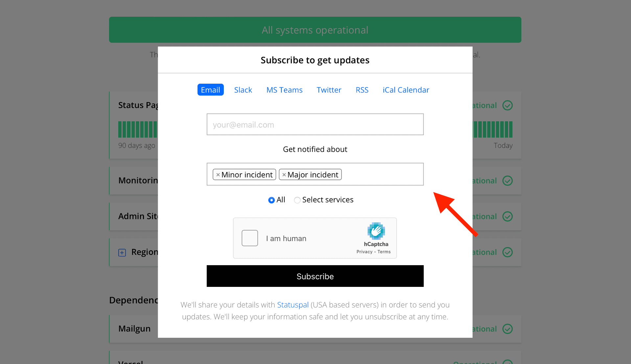Select 'Select services' radio button option

click(x=297, y=200)
